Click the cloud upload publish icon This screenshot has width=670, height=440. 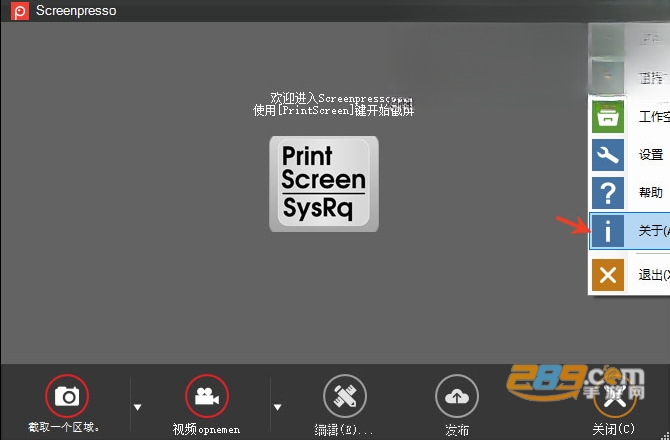click(457, 396)
